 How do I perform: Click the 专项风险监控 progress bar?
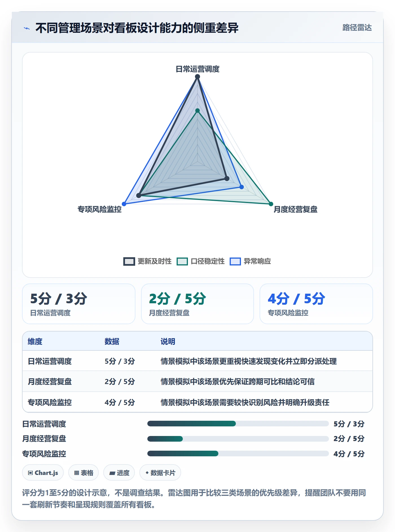(238, 453)
